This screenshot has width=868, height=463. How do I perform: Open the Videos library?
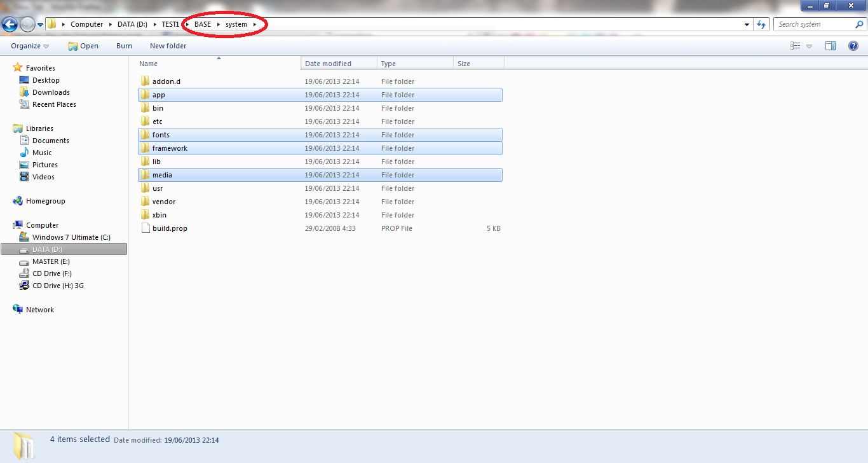(x=43, y=177)
